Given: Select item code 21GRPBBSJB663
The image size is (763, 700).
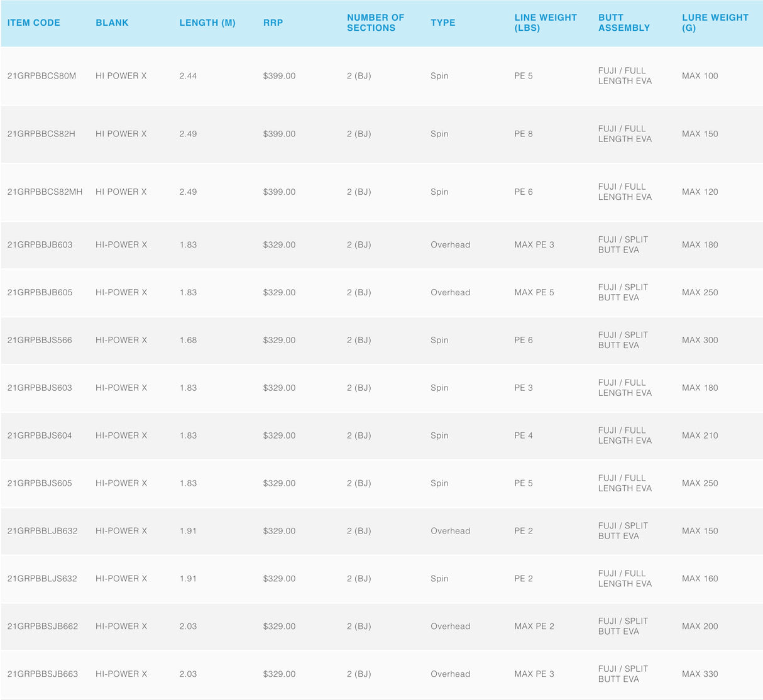Looking at the screenshot, I should point(43,674).
